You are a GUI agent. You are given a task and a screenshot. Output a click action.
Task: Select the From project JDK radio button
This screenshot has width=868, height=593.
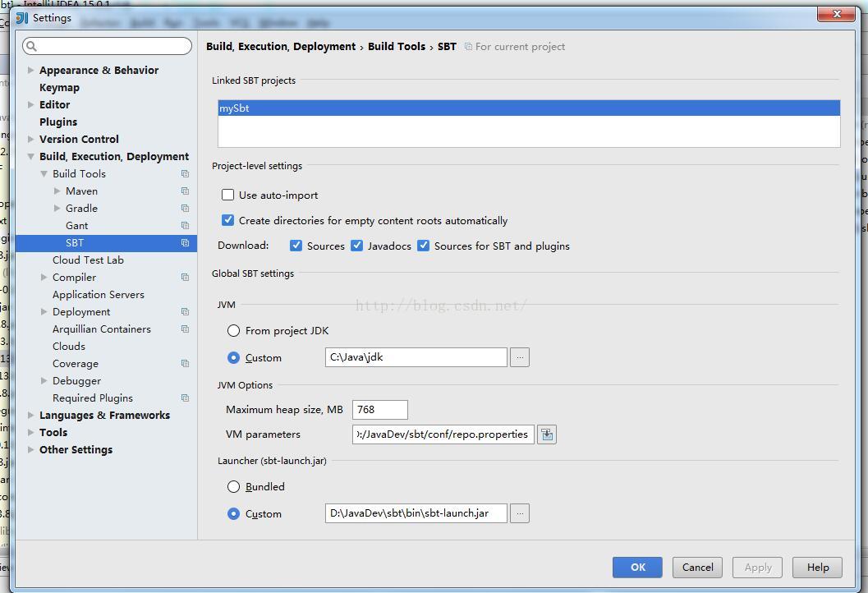point(233,330)
